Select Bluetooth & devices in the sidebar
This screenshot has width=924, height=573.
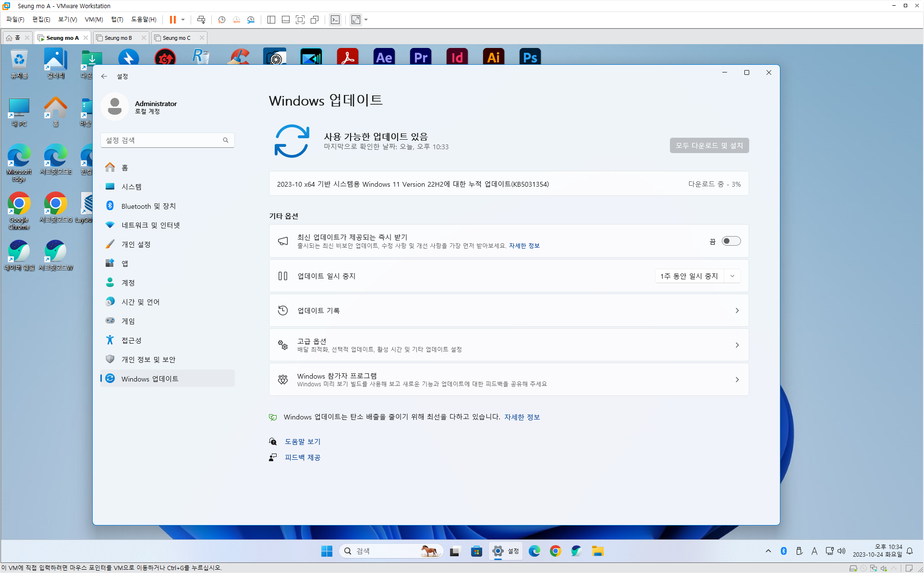click(148, 206)
